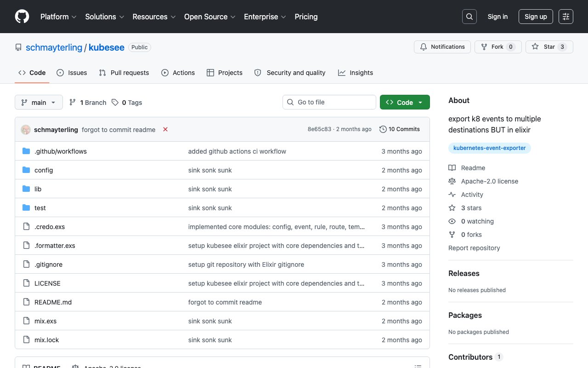View the 1 Branch link
588x368 pixels.
tap(88, 103)
